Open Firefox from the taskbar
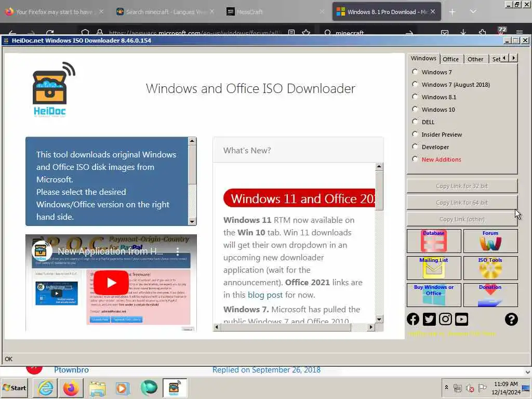532x399 pixels. (x=71, y=388)
